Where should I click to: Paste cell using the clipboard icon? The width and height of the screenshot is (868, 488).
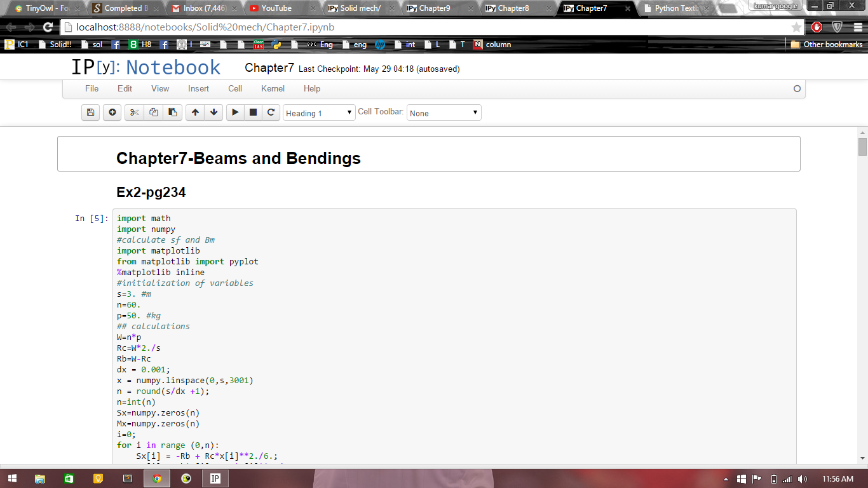172,112
